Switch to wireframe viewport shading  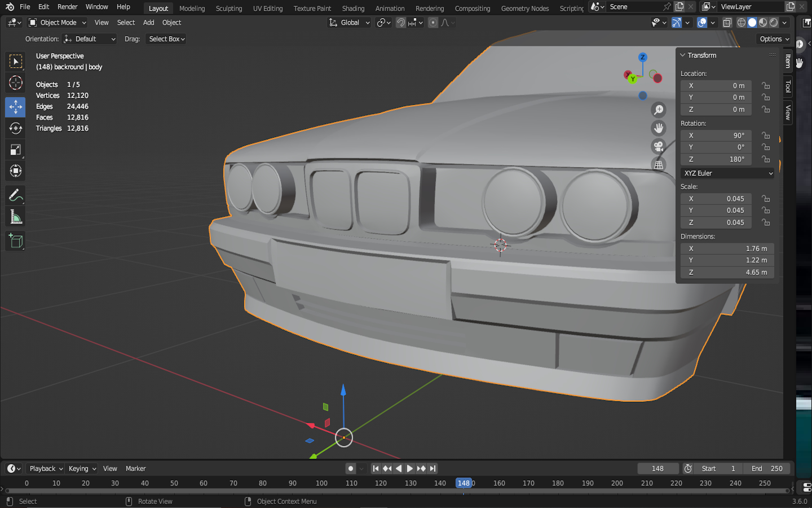point(742,23)
